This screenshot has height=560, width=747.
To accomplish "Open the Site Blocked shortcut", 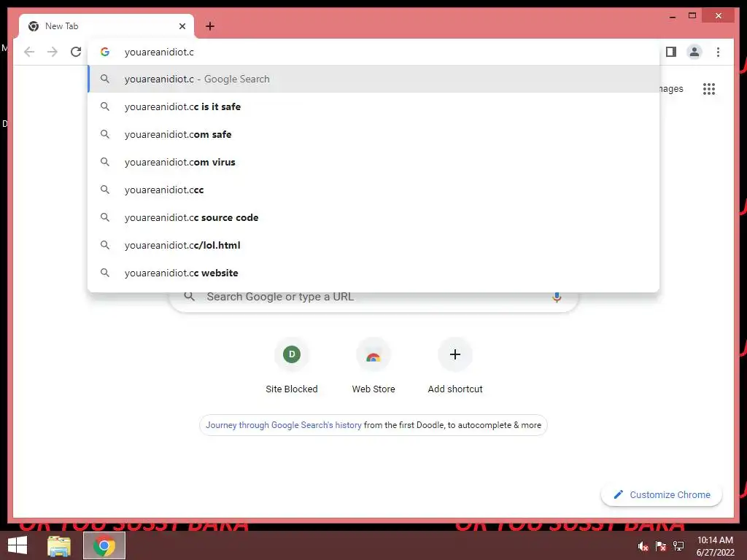I will (x=292, y=365).
